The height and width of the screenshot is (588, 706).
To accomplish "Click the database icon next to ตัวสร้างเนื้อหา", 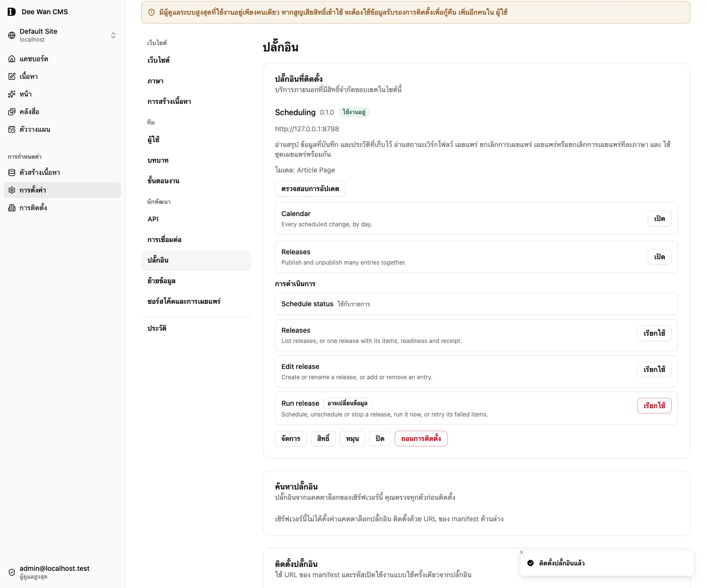I will tap(12, 172).
